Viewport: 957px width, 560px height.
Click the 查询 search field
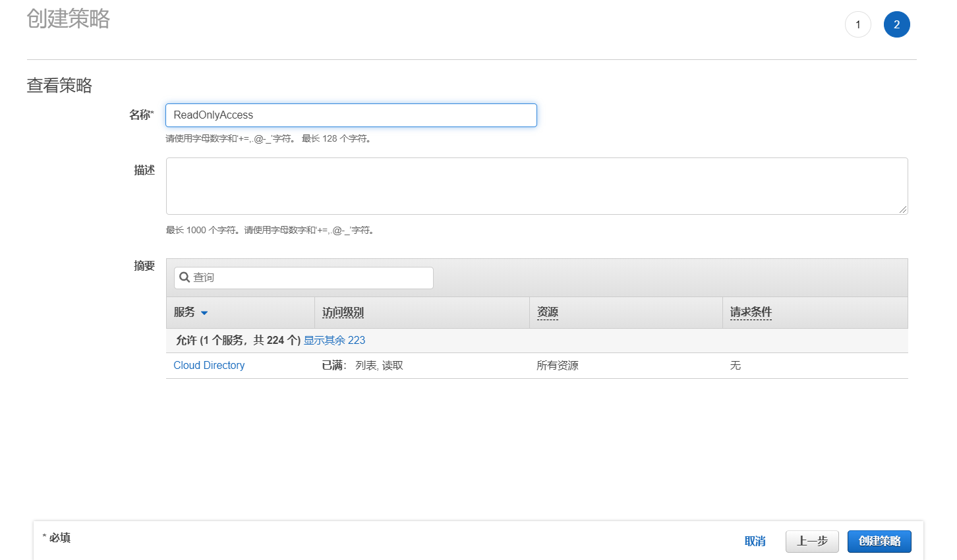[x=310, y=278]
